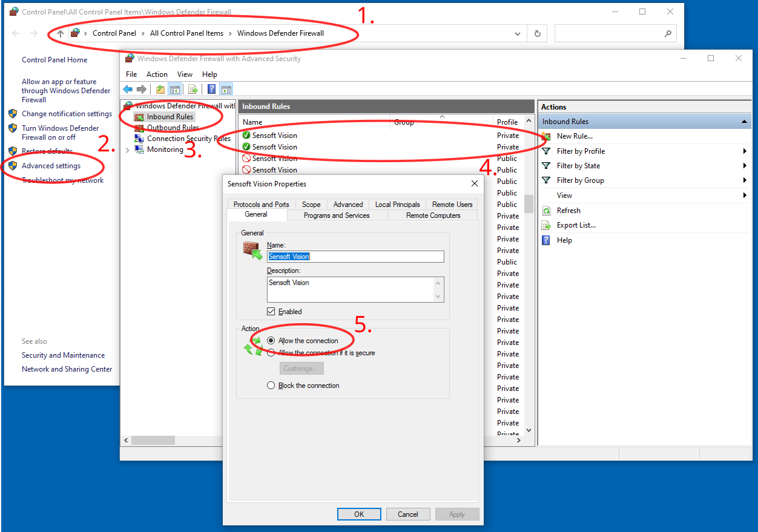Open the Help menu in the menu bar
The height and width of the screenshot is (532, 758).
tap(209, 74)
